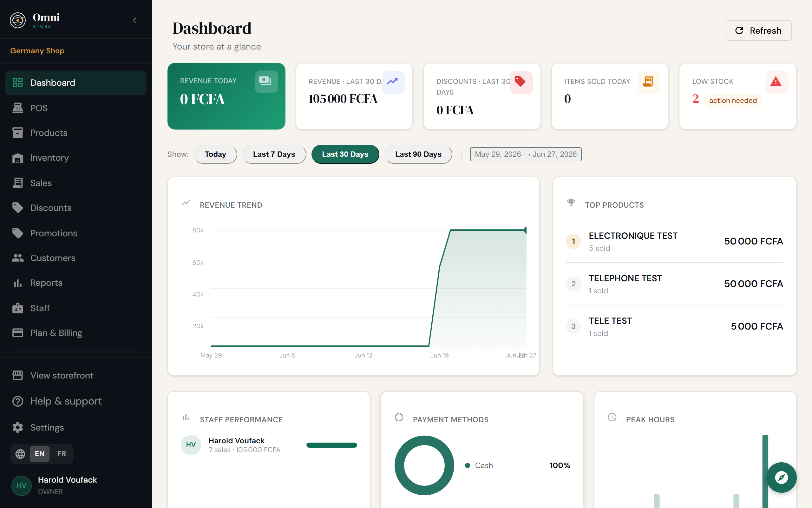Open the Discounts page
The image size is (812, 508).
click(76, 208)
